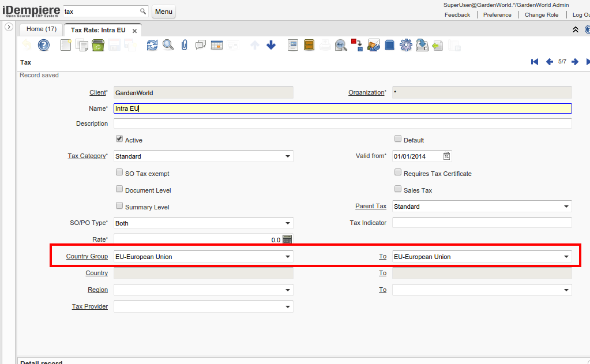Tick the Requires Tax Certificate checkbox
The width and height of the screenshot is (590, 364).
pyautogui.click(x=398, y=172)
